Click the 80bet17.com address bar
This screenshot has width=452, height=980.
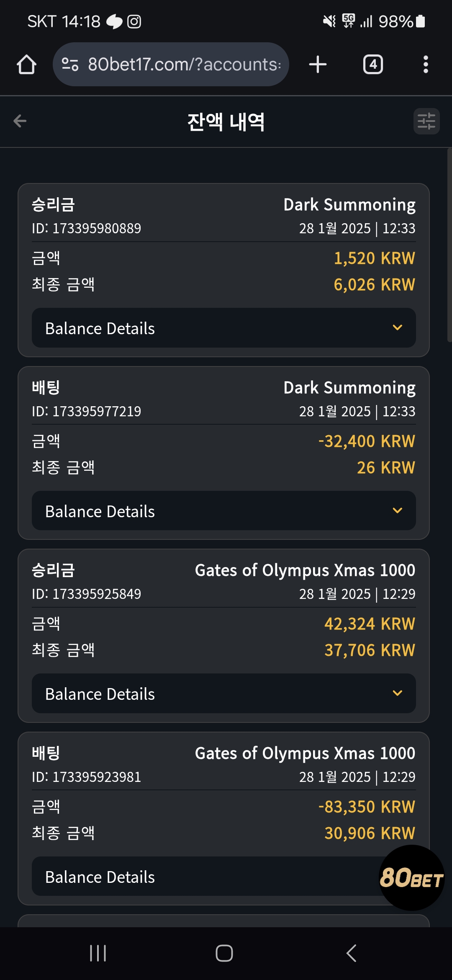[171, 64]
